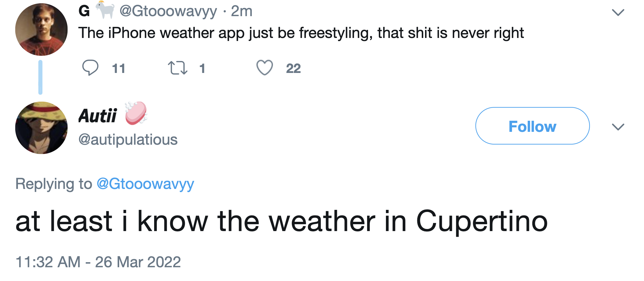The width and height of the screenshot is (644, 281).
Task: Open the iPhone weather app tweet text
Action: 301,33
